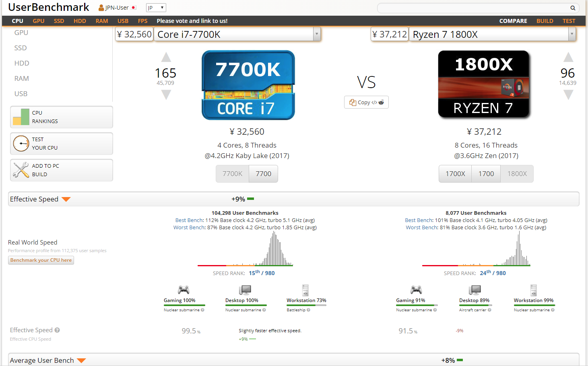Image resolution: width=588 pixels, height=366 pixels.
Task: Upvote the Core i7-7700K
Action: click(166, 57)
